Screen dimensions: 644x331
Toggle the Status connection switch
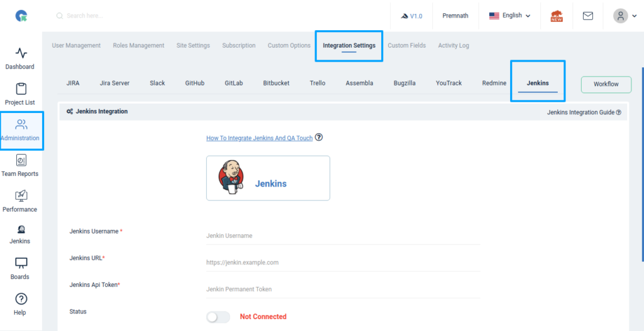click(x=218, y=317)
